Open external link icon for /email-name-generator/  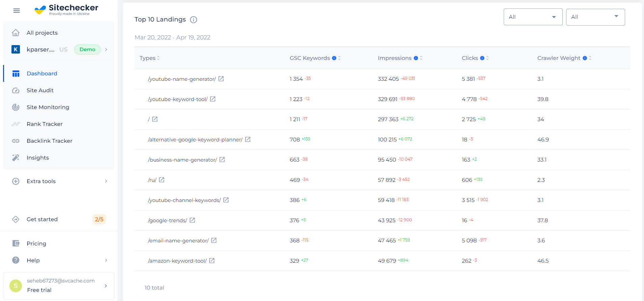(x=214, y=240)
